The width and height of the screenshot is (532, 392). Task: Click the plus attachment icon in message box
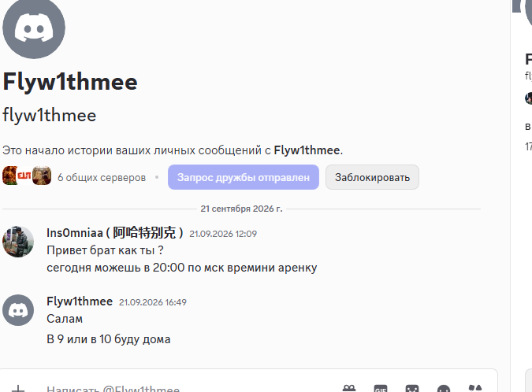pos(18,388)
